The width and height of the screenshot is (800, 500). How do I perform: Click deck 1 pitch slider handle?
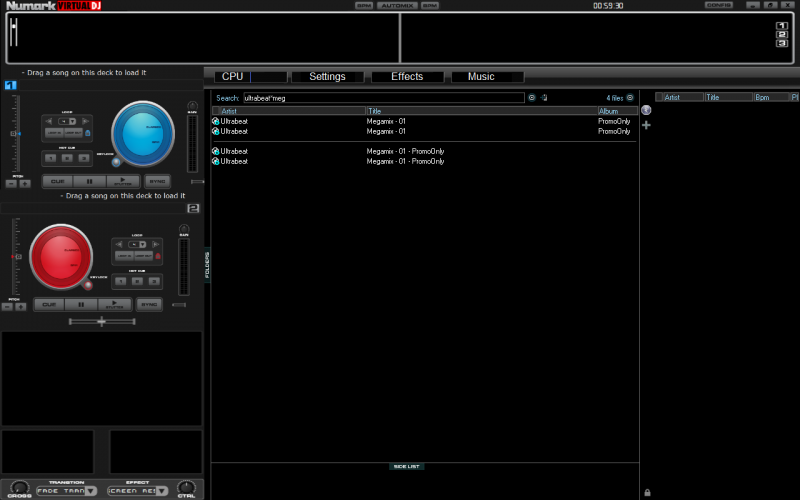15,134
